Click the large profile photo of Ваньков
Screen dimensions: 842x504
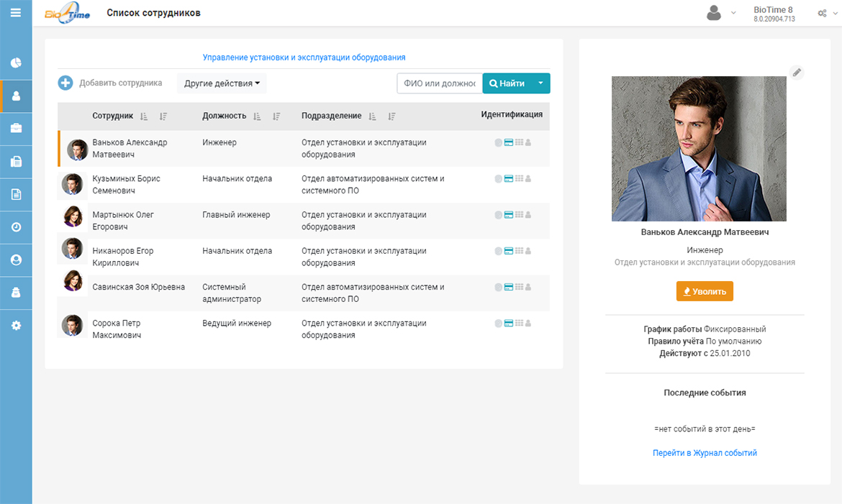699,149
